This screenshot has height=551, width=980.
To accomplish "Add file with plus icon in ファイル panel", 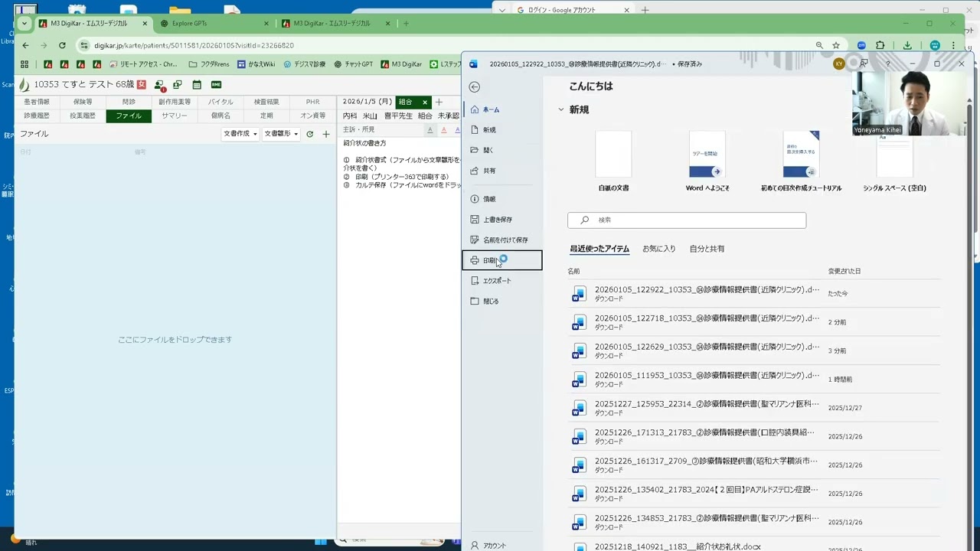I will click(x=326, y=134).
